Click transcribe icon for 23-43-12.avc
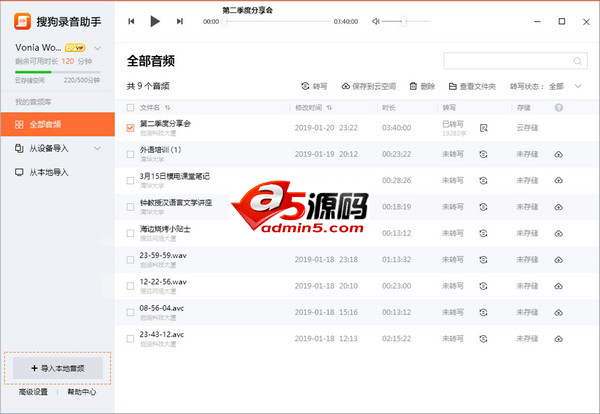The image size is (600, 414). (x=484, y=339)
